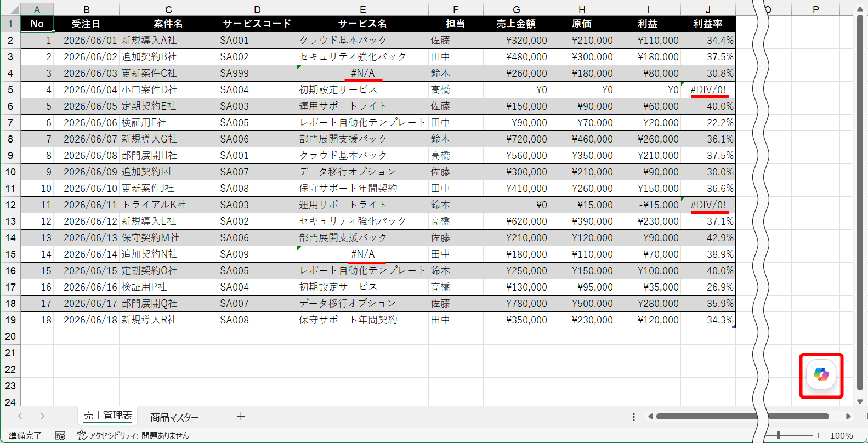Image resolution: width=868 pixels, height=443 pixels.
Task: Select the 新規導入A社 cell
Action: [x=168, y=40]
